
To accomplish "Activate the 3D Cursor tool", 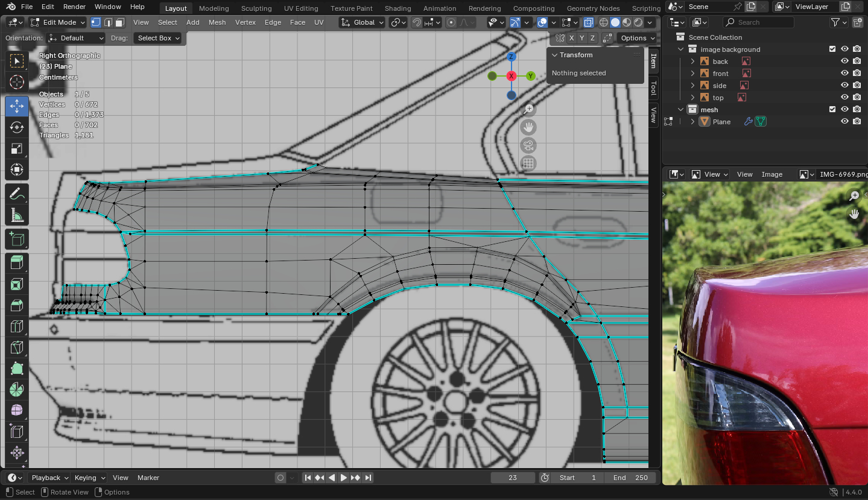I will pyautogui.click(x=17, y=83).
